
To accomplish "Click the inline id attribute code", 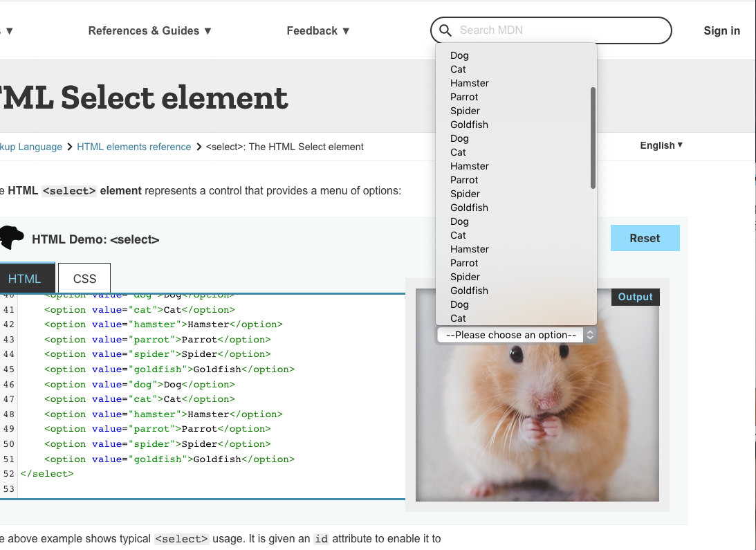I will [x=321, y=539].
